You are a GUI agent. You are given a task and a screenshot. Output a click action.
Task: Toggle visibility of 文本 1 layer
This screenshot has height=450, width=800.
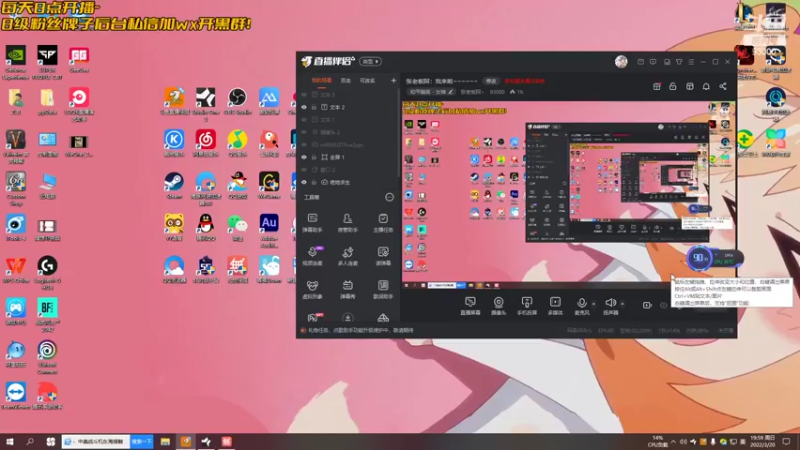coord(304,120)
